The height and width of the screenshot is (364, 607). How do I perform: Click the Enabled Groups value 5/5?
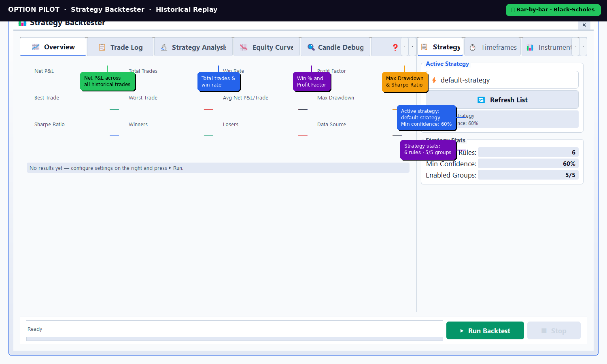pyautogui.click(x=528, y=175)
